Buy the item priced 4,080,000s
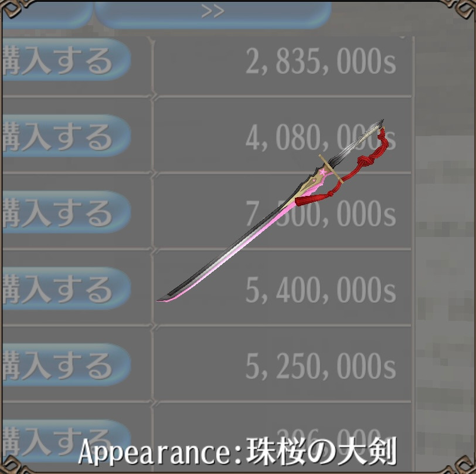476x474 pixels. tap(67, 136)
